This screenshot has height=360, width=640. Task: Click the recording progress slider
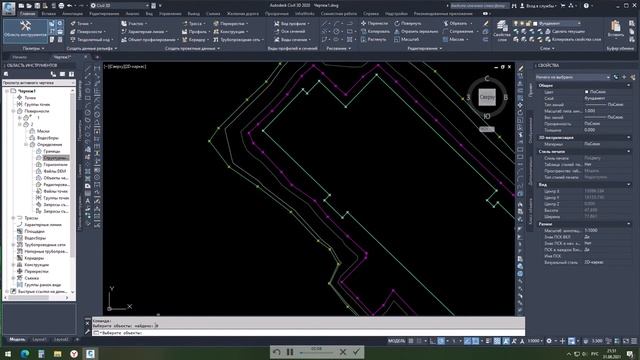point(317,352)
